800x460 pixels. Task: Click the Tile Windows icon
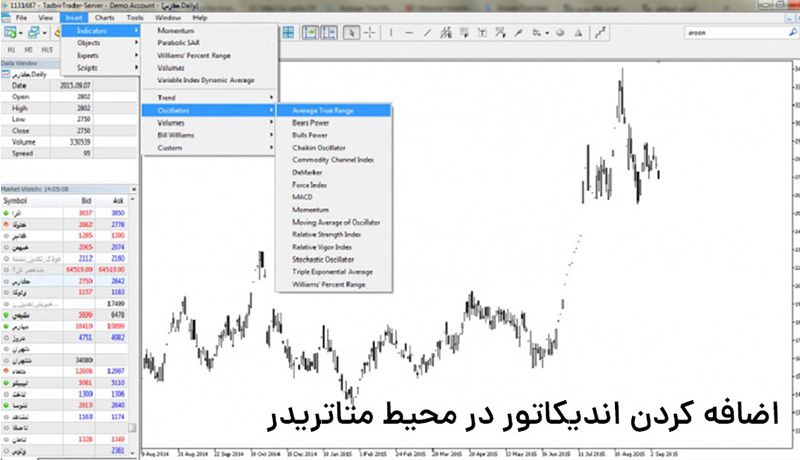pyautogui.click(x=288, y=33)
